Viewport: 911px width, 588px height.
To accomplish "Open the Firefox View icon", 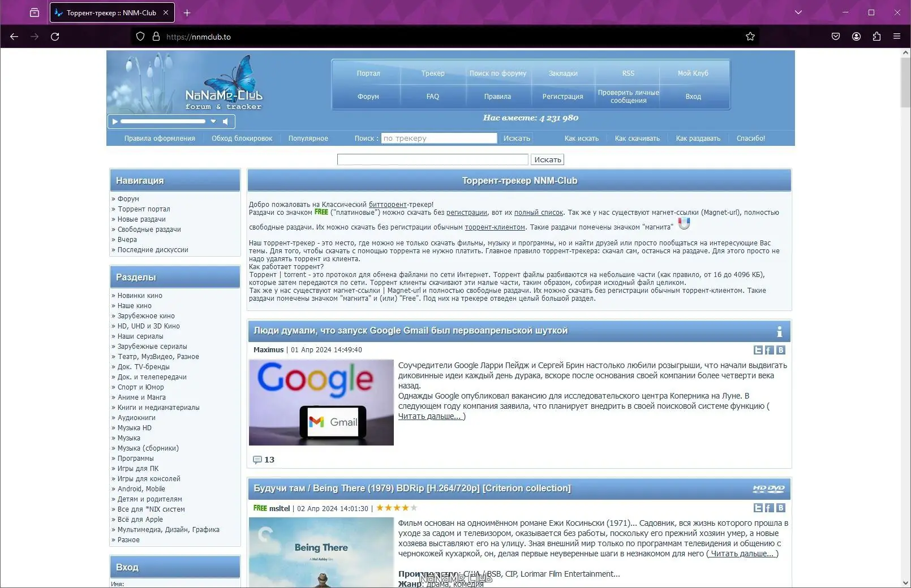I will [35, 12].
